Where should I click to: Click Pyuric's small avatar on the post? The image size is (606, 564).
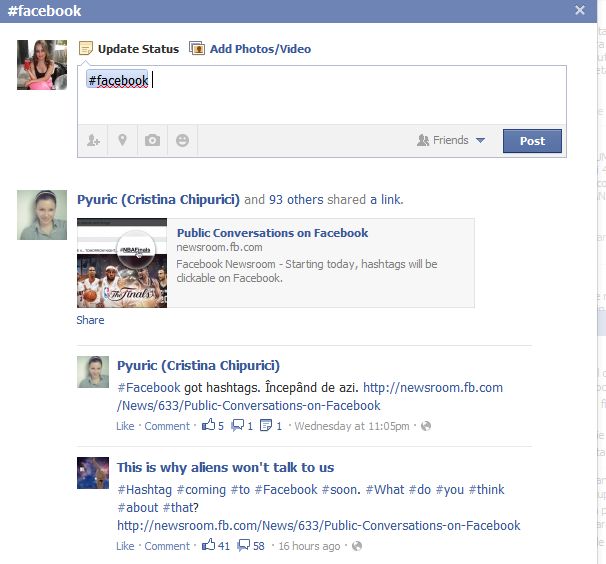pos(93,372)
